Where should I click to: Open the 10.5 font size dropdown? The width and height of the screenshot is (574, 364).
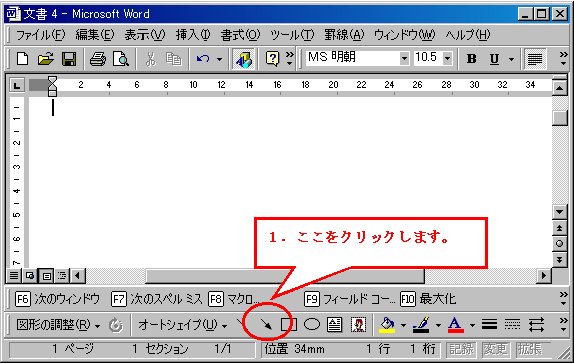tap(447, 58)
